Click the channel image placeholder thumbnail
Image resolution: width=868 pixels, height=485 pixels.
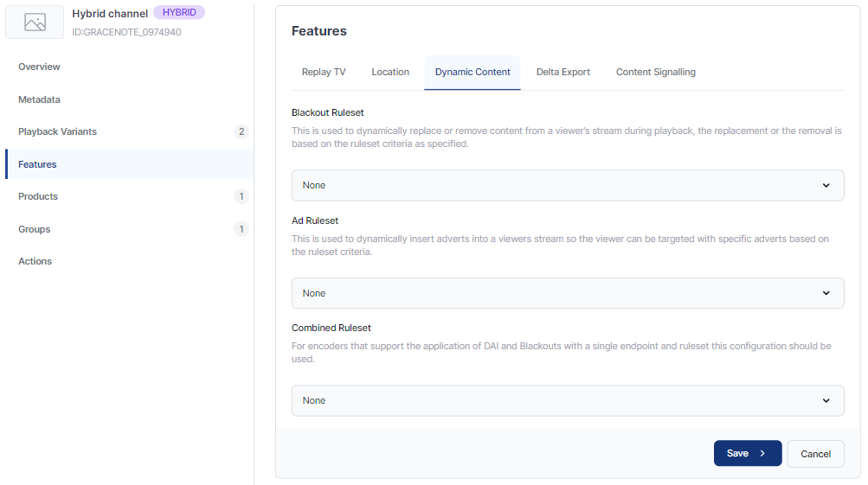(x=35, y=22)
